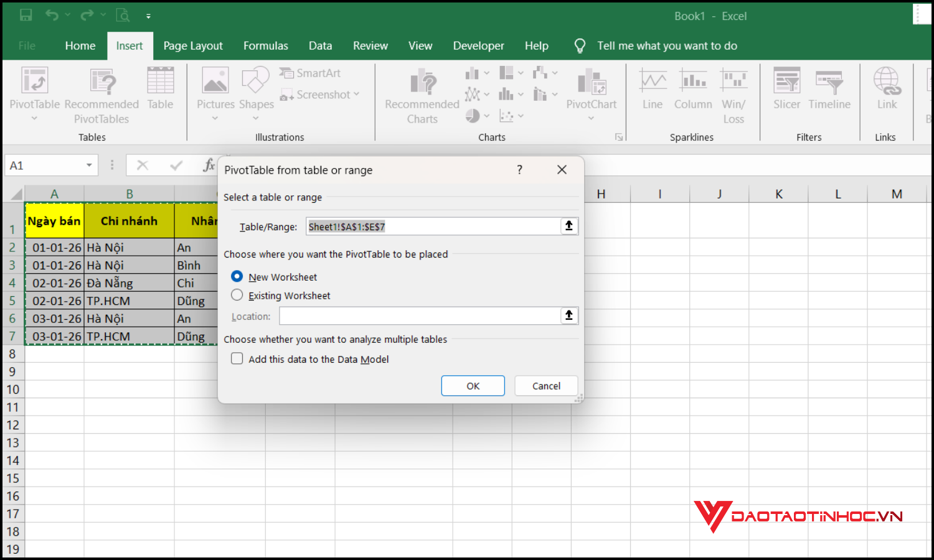Switch to the Formulas ribbon tab

pyautogui.click(x=266, y=45)
